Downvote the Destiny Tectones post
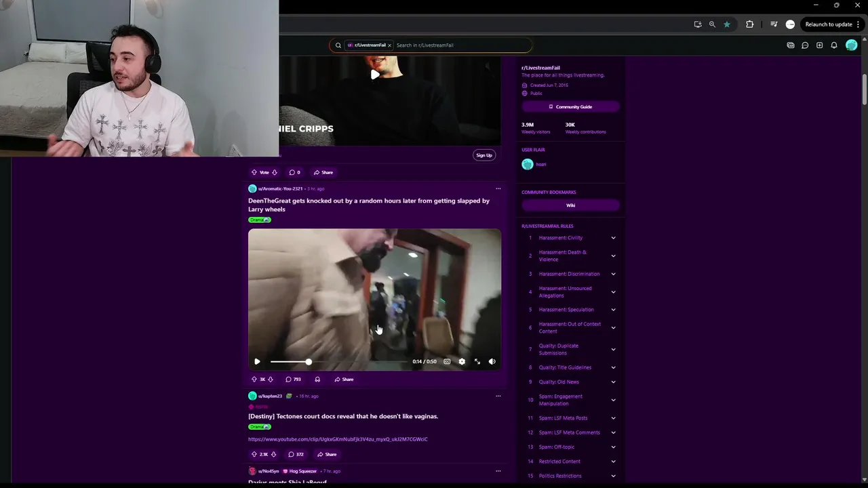This screenshot has width=868, height=488. [273, 454]
